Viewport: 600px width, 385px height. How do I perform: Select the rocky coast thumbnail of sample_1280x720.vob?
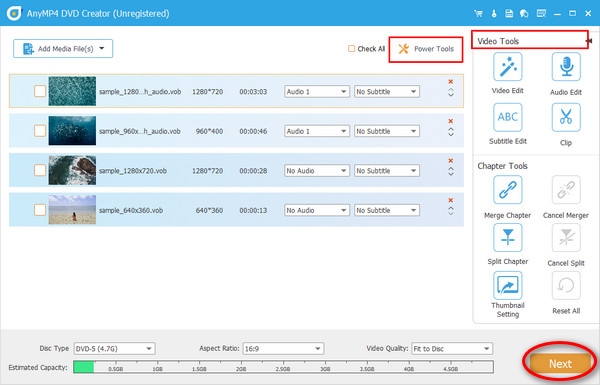point(72,170)
